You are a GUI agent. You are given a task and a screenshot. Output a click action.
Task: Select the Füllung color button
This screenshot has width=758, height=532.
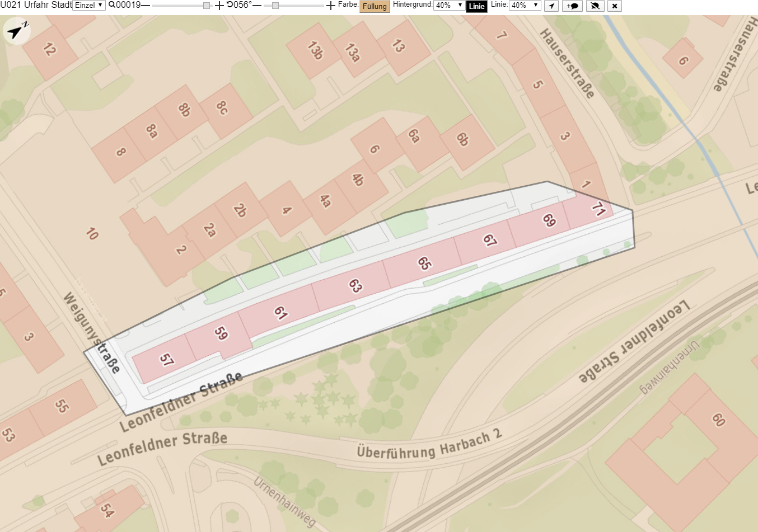tap(375, 6)
